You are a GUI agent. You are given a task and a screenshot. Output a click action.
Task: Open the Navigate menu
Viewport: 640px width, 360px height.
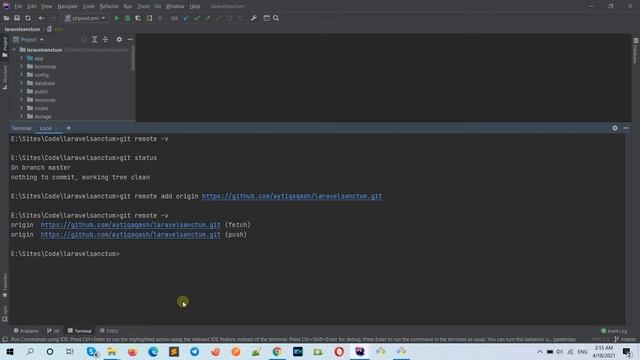[x=67, y=6]
